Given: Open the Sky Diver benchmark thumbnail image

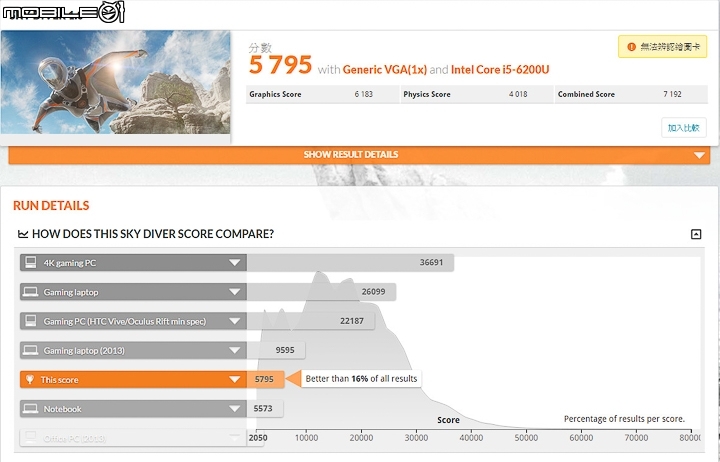Looking at the screenshot, I should (115, 82).
